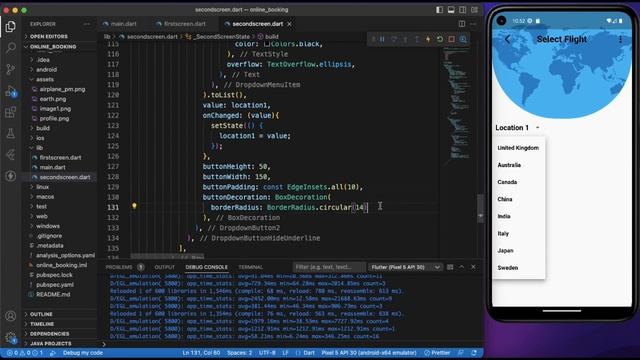640x360 pixels.
Task: Open editor More Actions menu
Action: pyautogui.click(x=473, y=24)
